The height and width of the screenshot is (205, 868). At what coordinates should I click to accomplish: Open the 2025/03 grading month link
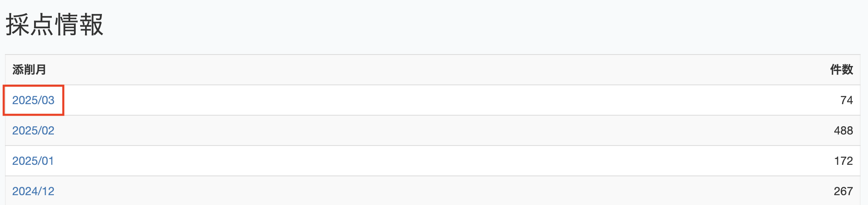(x=33, y=100)
